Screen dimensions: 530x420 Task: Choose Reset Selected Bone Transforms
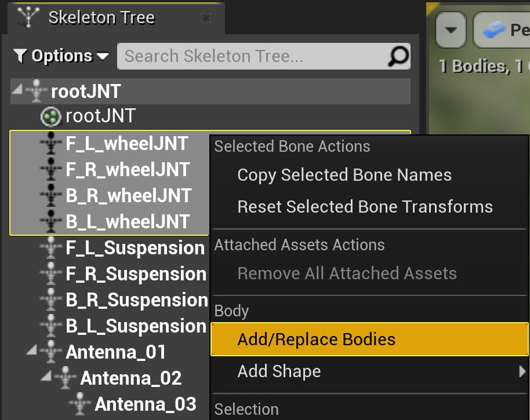point(365,207)
